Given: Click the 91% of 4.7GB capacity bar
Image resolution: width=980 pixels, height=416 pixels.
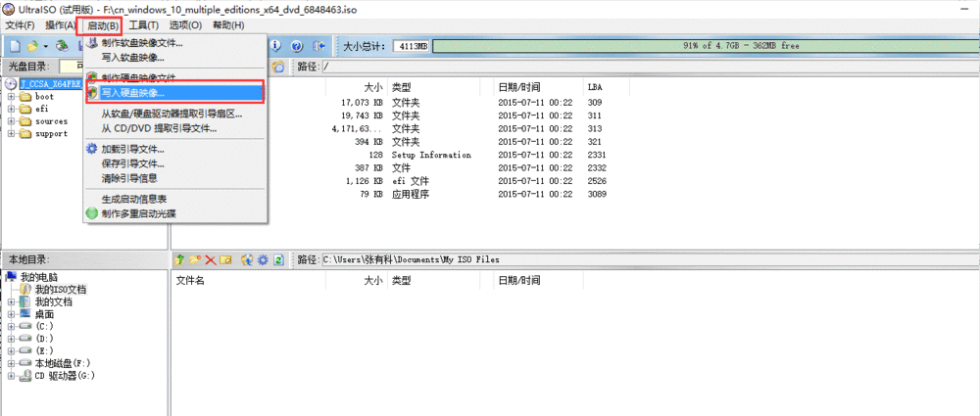Looking at the screenshot, I should point(705,46).
